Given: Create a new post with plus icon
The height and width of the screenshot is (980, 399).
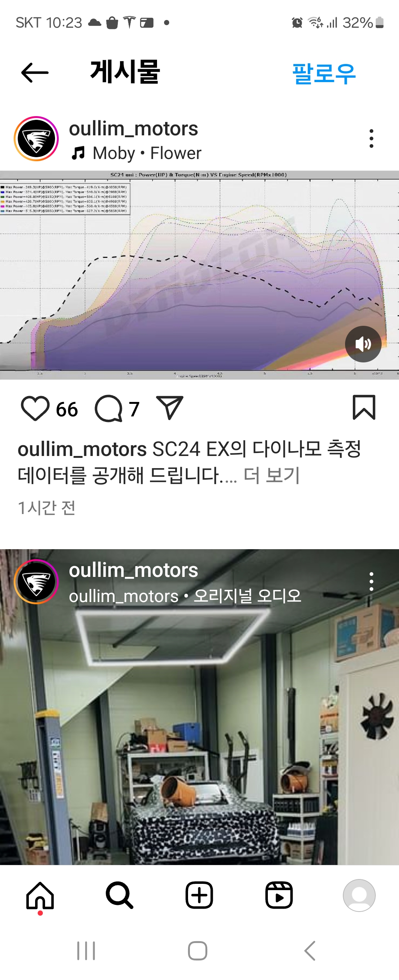Looking at the screenshot, I should coord(199,895).
